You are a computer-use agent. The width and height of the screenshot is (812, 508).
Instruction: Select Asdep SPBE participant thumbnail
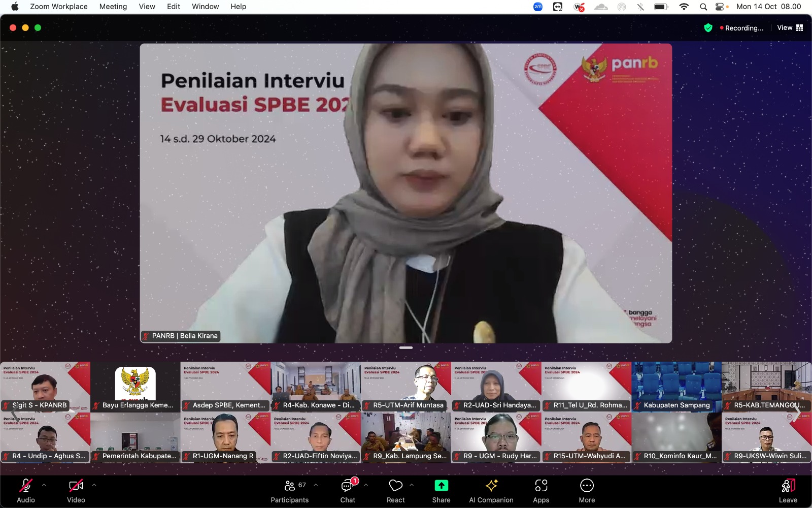[226, 386]
